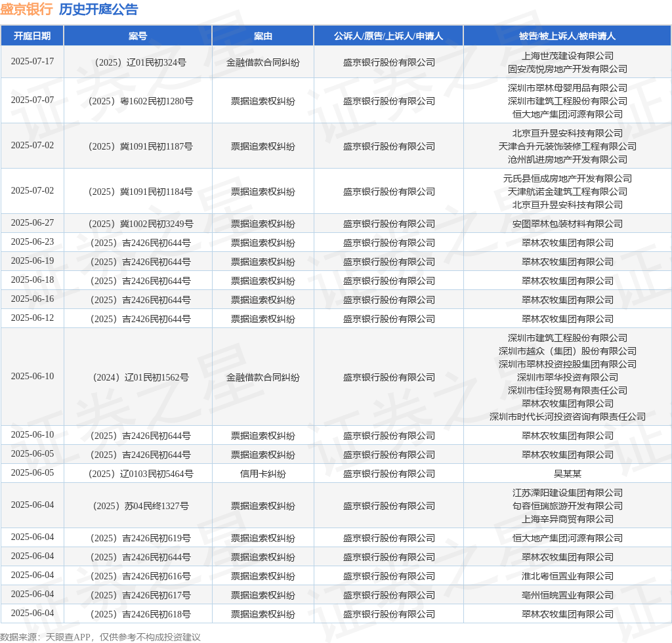Click defendant 沧州凯进房地产开发有限公司
Image resolution: width=672 pixels, height=643 pixels.
[x=568, y=159]
